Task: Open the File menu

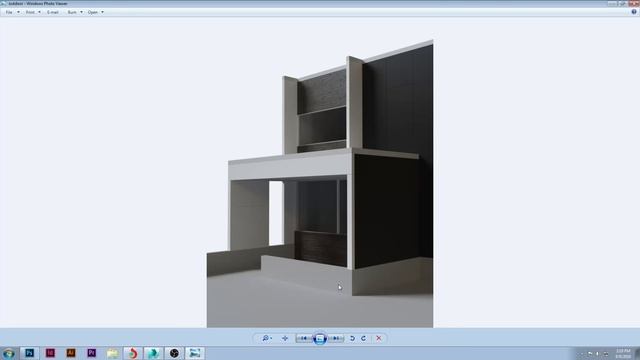Action: pos(9,12)
